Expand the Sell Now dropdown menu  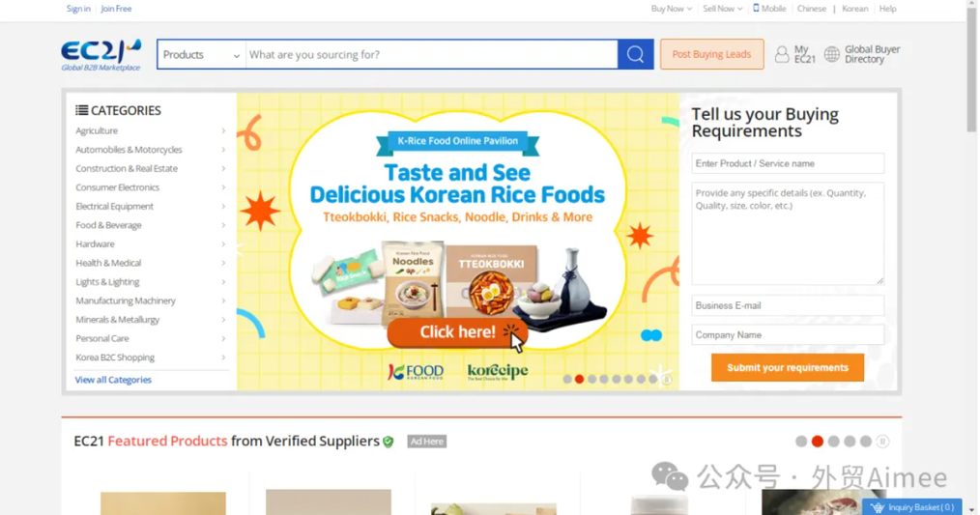(722, 9)
